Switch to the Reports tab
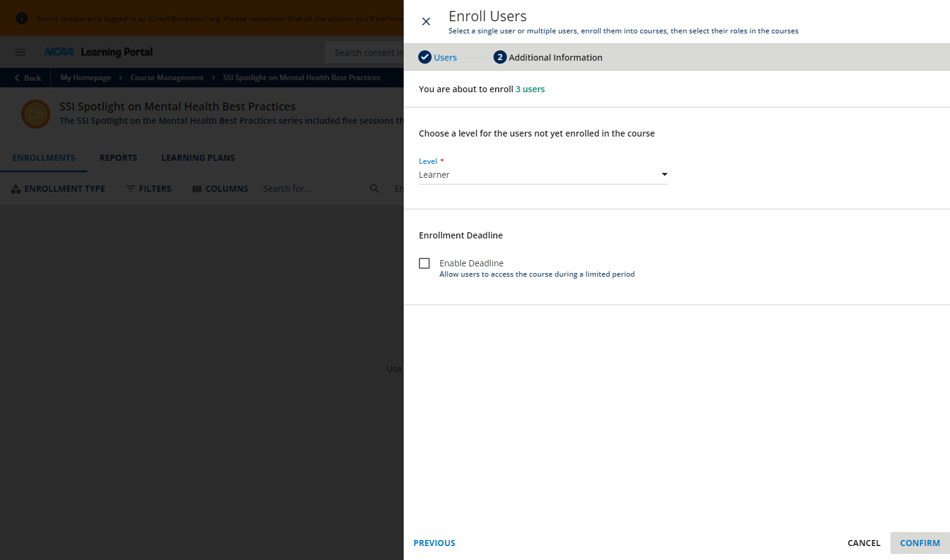 [x=118, y=158]
